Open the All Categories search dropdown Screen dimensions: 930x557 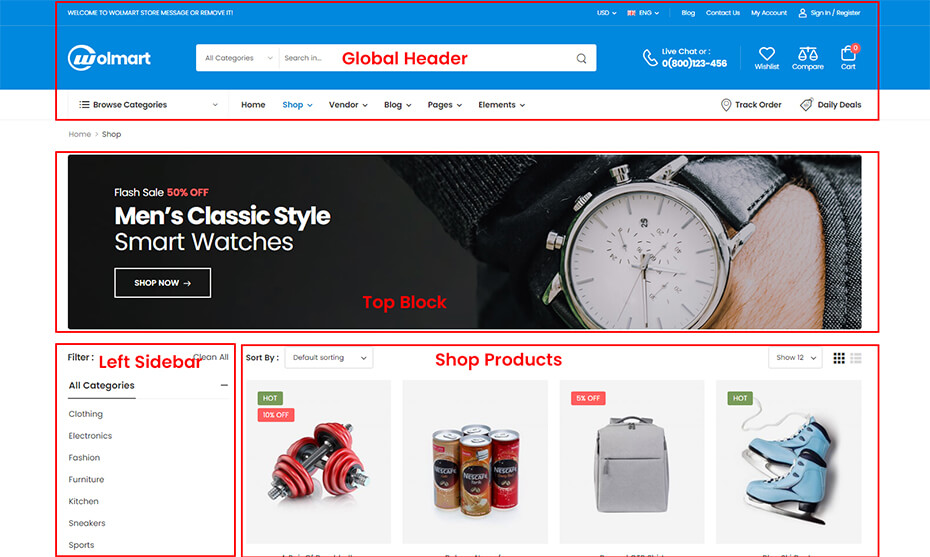tap(238, 58)
